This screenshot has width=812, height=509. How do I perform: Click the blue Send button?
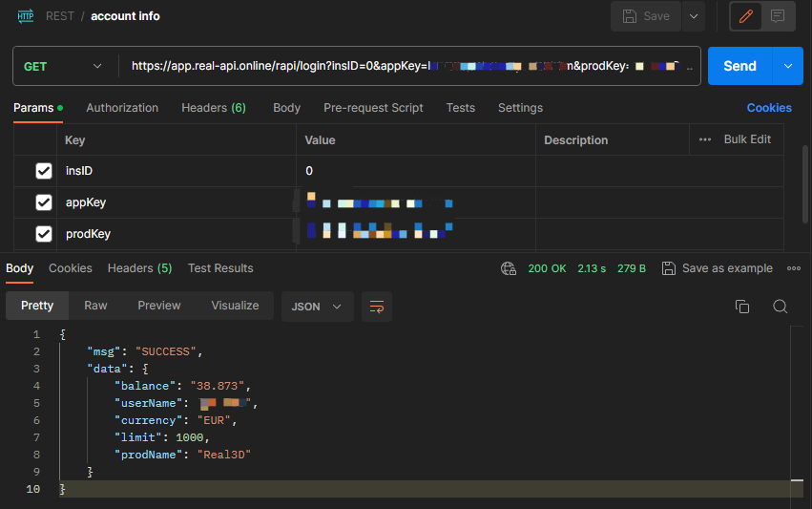coord(739,66)
